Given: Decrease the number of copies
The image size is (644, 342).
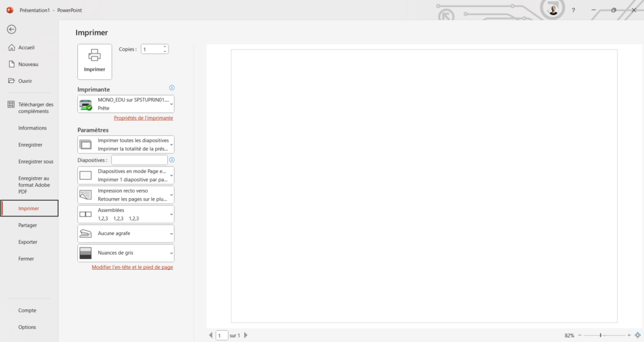Looking at the screenshot, I should [x=165, y=52].
